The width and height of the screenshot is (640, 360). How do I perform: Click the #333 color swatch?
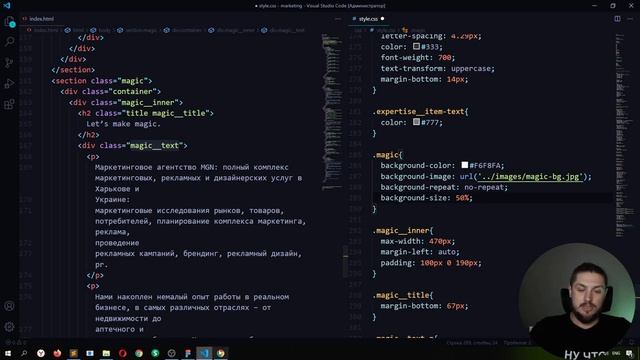[x=416, y=47]
